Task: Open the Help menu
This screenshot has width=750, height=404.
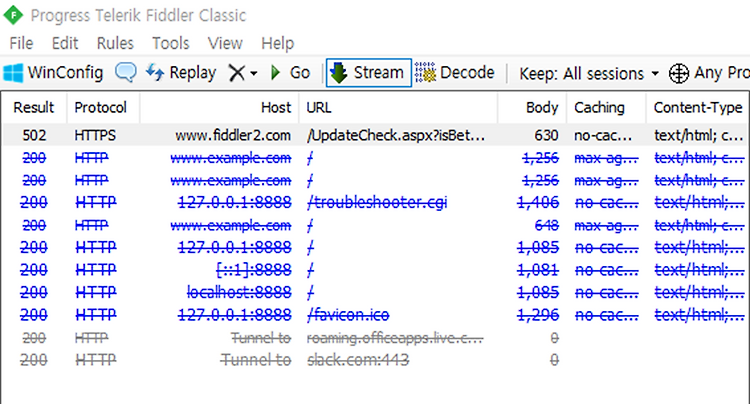Action: [x=277, y=44]
